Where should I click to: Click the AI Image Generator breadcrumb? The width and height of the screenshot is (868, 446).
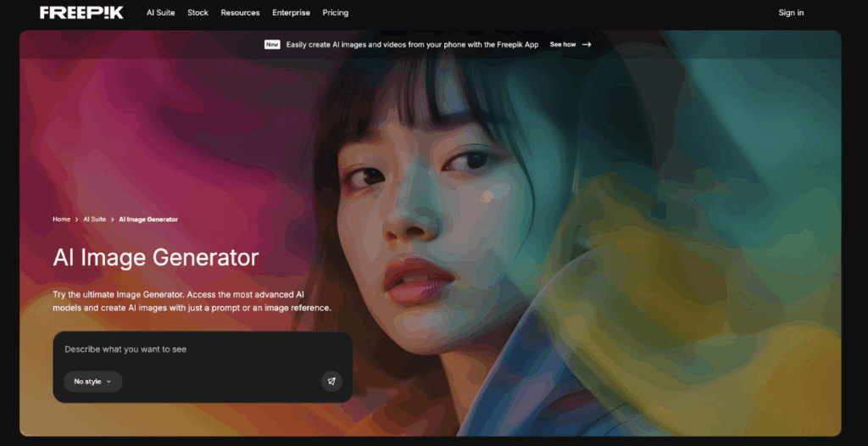click(x=148, y=219)
